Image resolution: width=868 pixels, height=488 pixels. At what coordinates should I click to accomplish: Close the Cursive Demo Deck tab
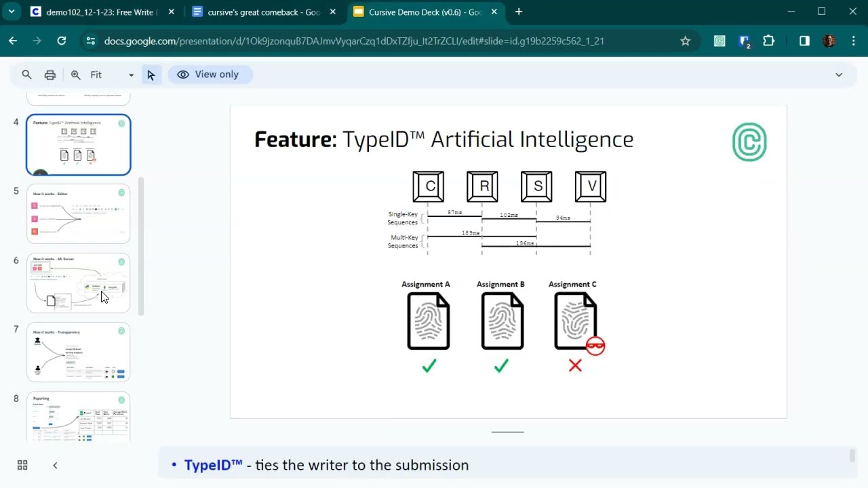coord(494,12)
